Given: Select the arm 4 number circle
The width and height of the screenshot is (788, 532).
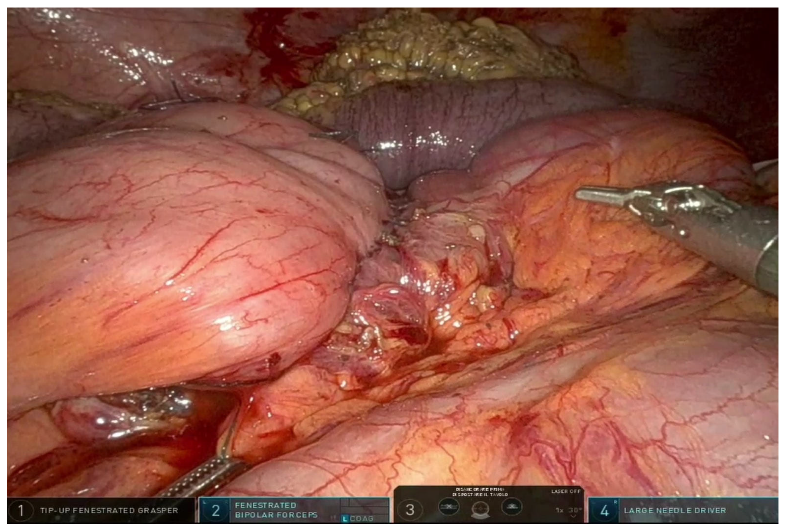Looking at the screenshot, I should pyautogui.click(x=605, y=511).
